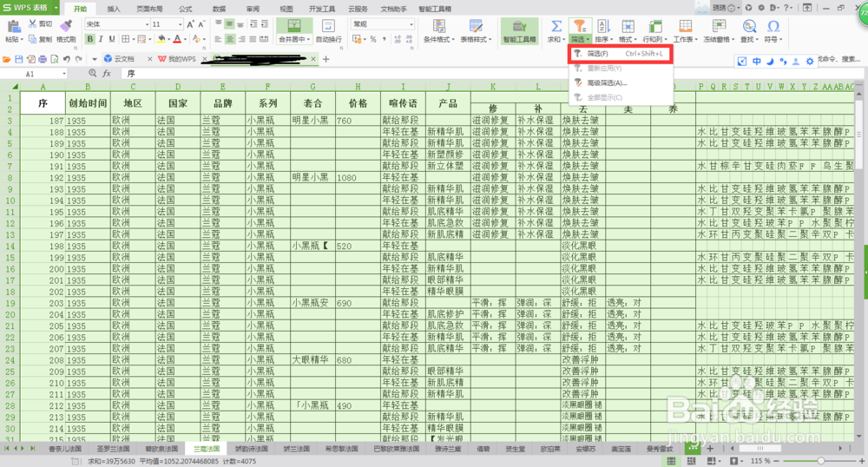Toggle Underline formatting

112,39
